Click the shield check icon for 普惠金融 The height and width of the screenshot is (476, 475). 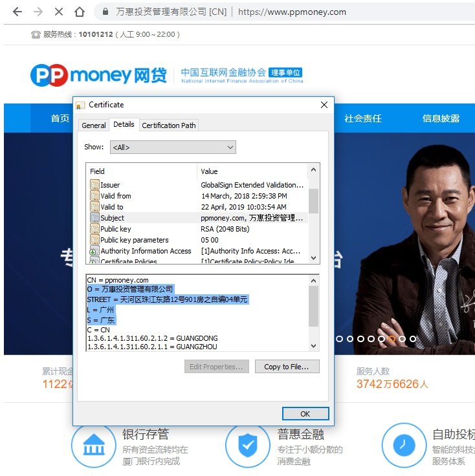coord(248,445)
